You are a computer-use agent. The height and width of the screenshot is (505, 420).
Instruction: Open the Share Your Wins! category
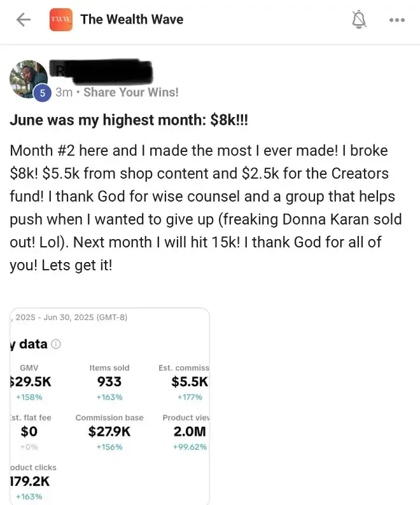pos(131,92)
